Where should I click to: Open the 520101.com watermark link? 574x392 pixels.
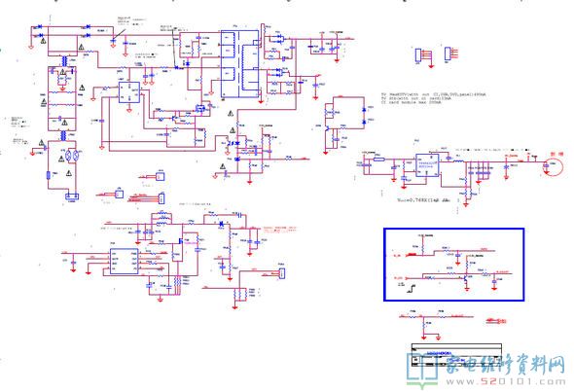point(506,382)
